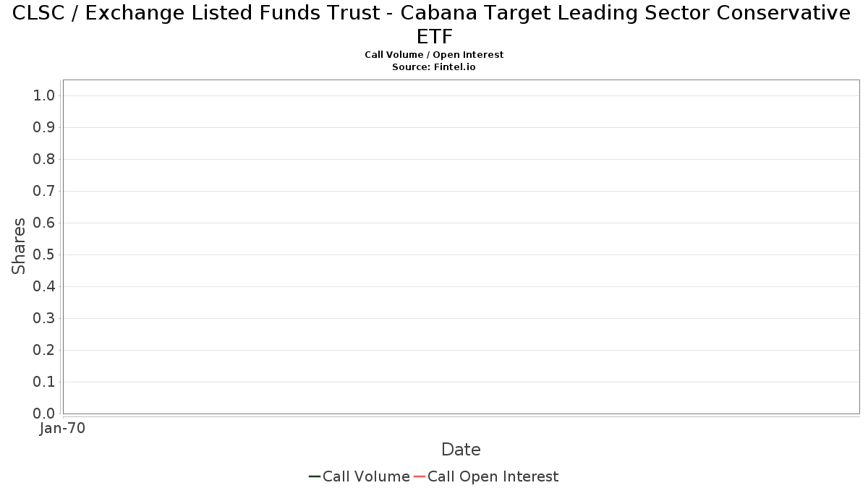Image resolution: width=868 pixels, height=488 pixels.
Task: Click the Date axis title
Action: [x=461, y=450]
